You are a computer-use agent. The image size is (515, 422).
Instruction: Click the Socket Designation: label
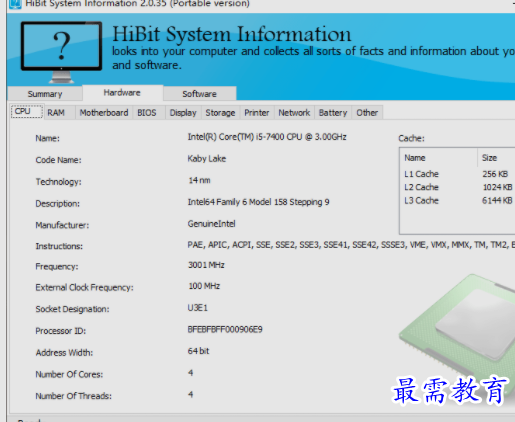(72, 309)
